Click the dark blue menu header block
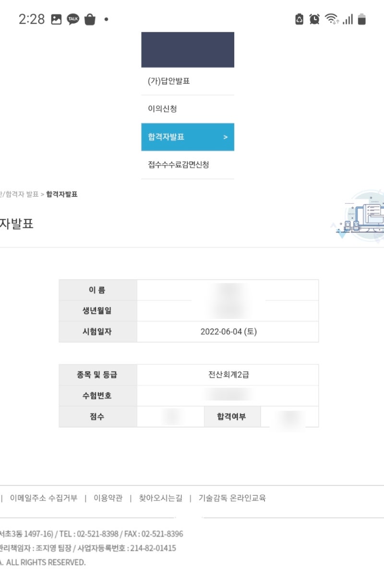The image size is (384, 588). click(188, 49)
